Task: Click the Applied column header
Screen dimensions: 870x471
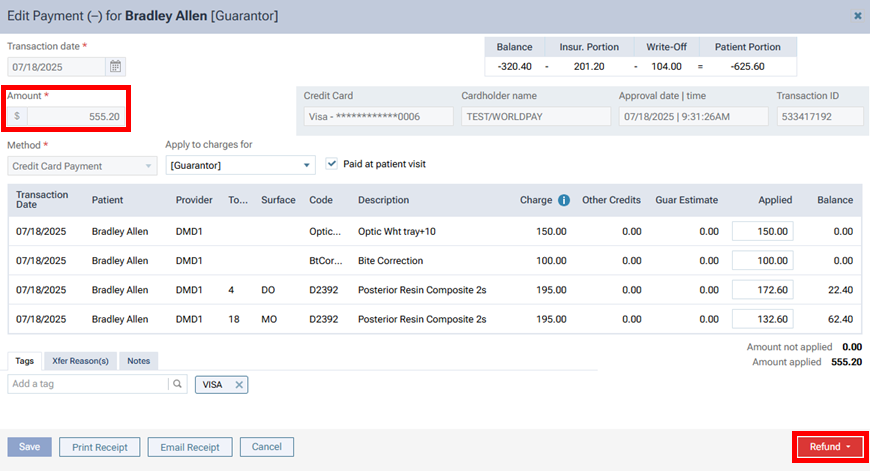Action: coord(775,200)
